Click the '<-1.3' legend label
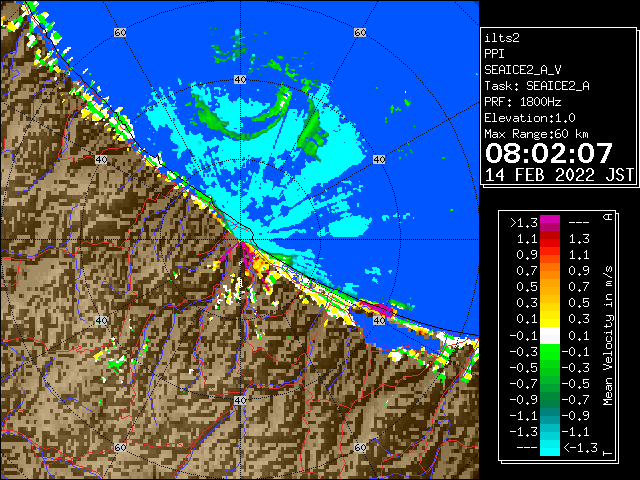 pos(580,448)
